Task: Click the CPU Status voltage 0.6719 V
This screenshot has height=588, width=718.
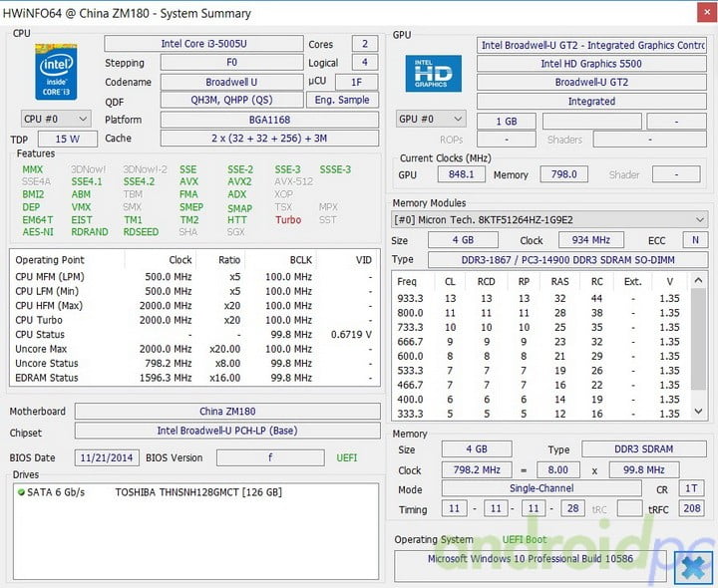Action: tap(351, 335)
